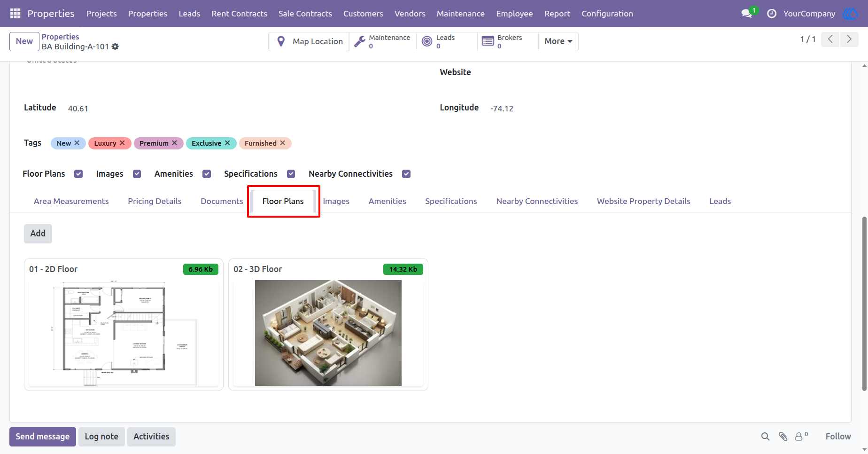Switch to the Area Measurements tab
The image size is (868, 454).
71,201
